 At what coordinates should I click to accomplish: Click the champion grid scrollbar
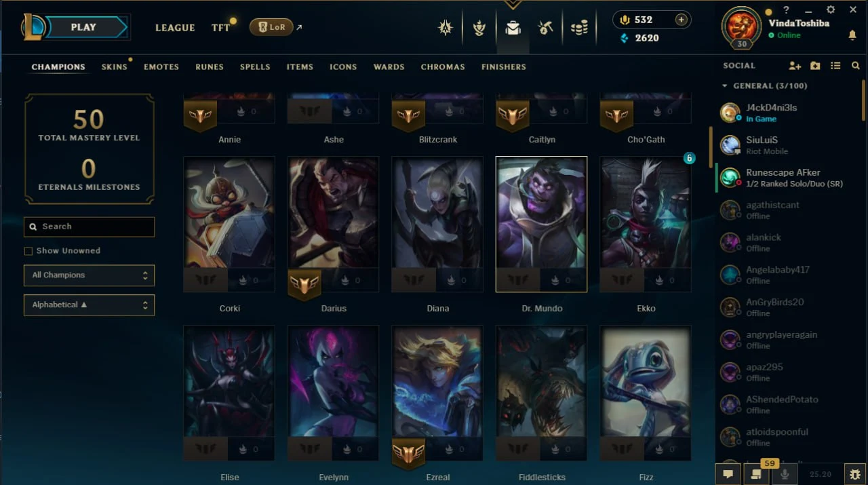tap(711, 147)
